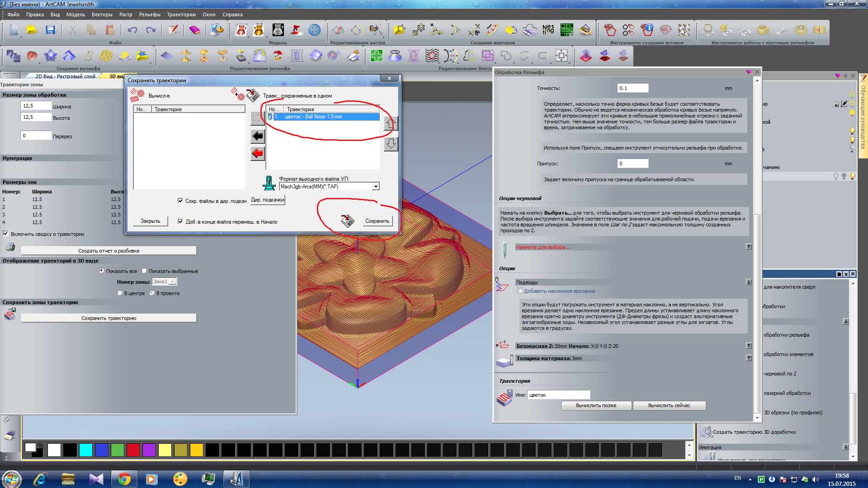Screen dimensions: 868x488
Task: Open Google Chrome from the taskbar
Action: pos(124,479)
